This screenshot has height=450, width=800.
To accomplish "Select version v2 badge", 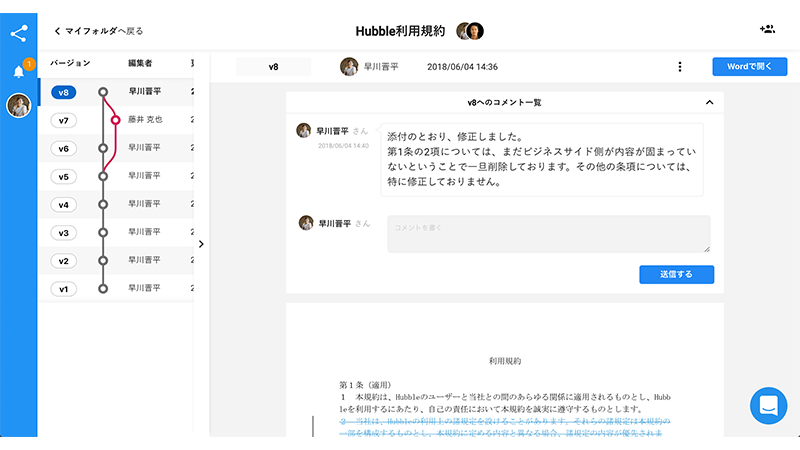I will point(64,261).
